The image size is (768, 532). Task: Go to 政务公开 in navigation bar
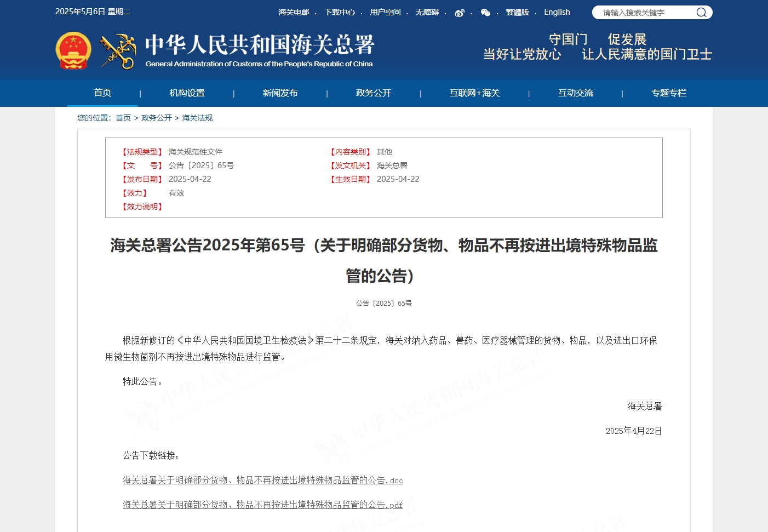click(373, 93)
